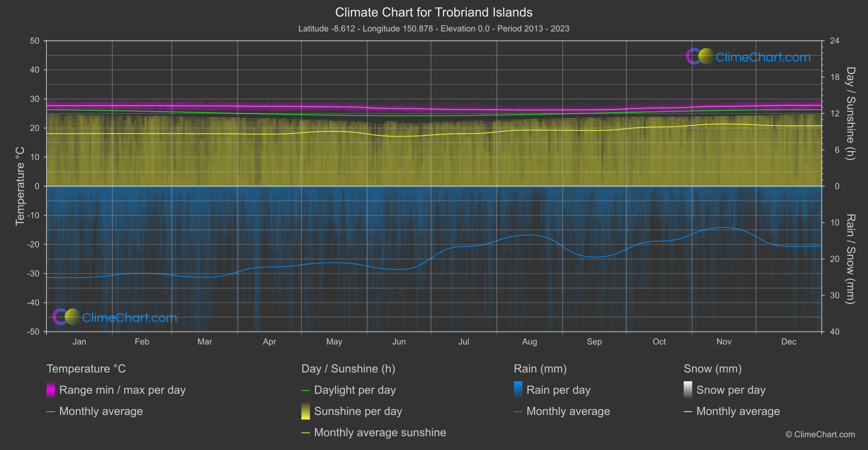Viewport: 868px width, 450px height.
Task: Click the Sunshine per day label
Action: (358, 411)
